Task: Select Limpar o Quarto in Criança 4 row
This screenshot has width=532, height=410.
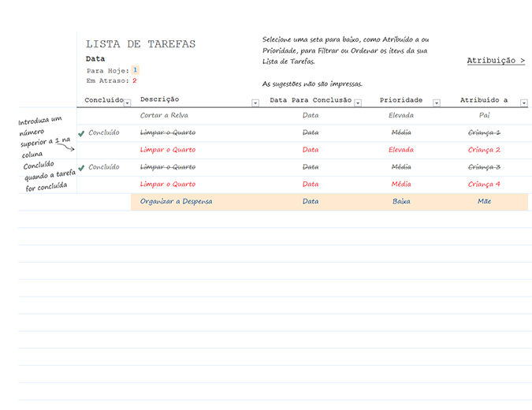Action: pyautogui.click(x=168, y=184)
